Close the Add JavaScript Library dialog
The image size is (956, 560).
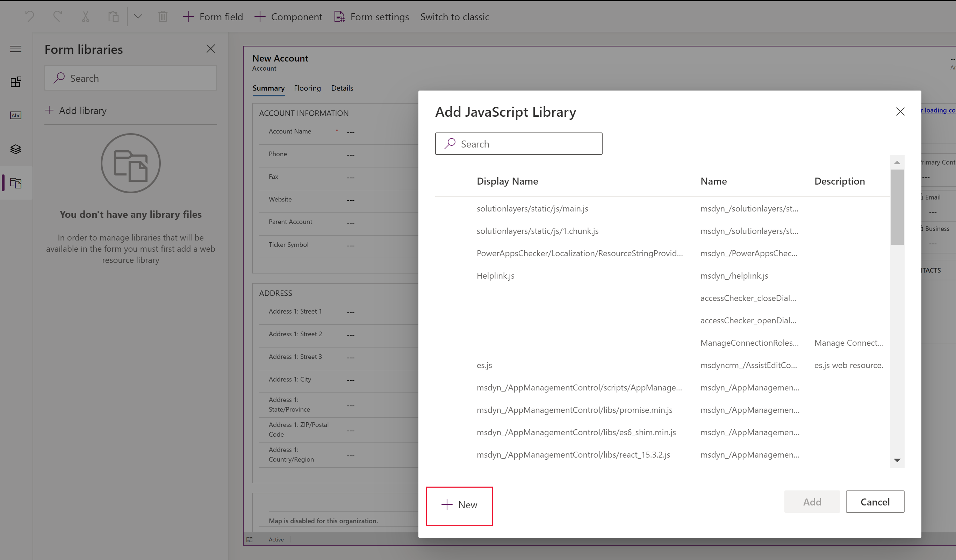pos(900,112)
